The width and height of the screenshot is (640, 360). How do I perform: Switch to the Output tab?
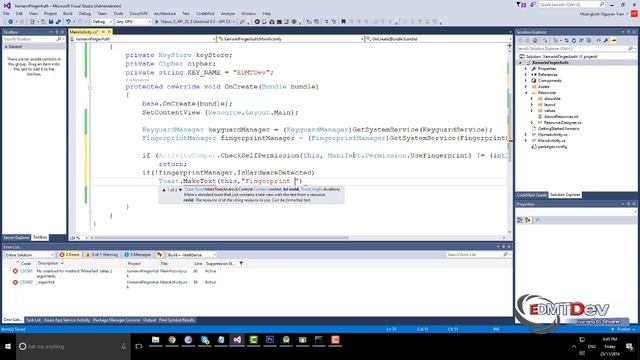(x=149, y=320)
